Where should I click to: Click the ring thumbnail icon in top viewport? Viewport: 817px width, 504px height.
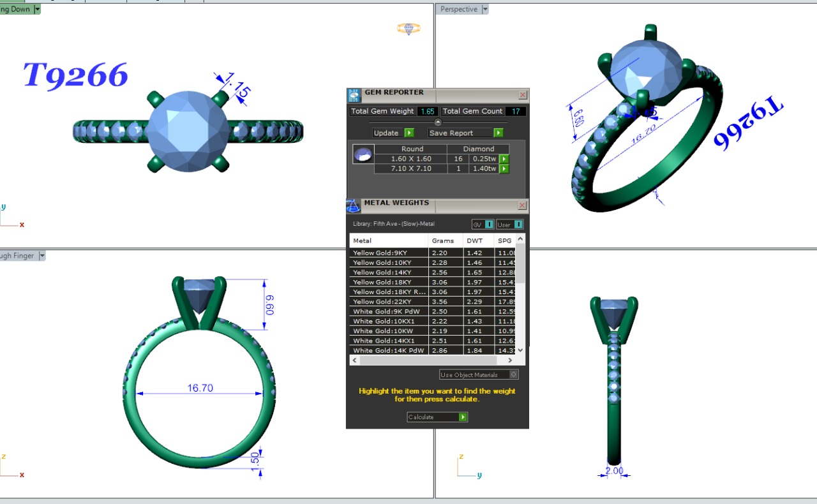click(408, 28)
